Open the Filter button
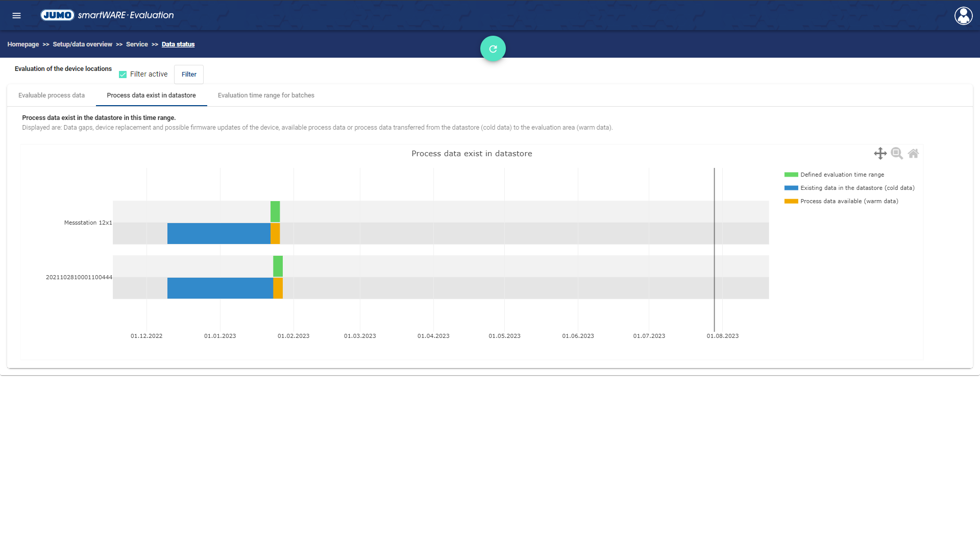 189,75
